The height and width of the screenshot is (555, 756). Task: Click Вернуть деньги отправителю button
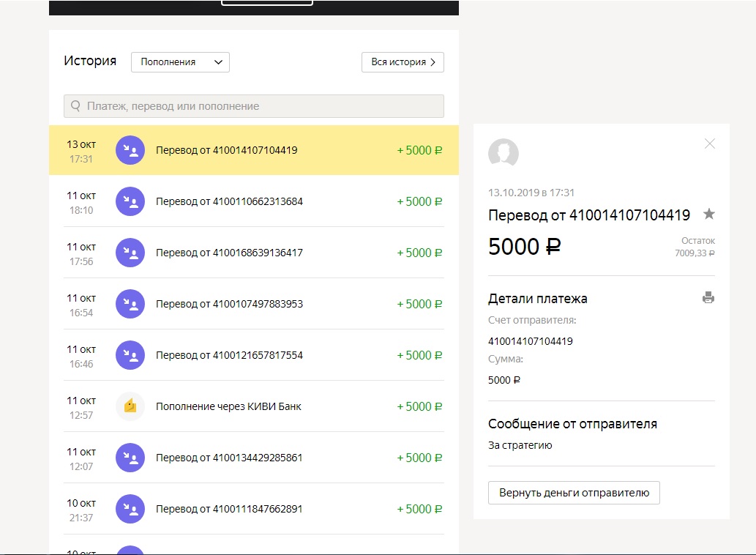coord(574,493)
